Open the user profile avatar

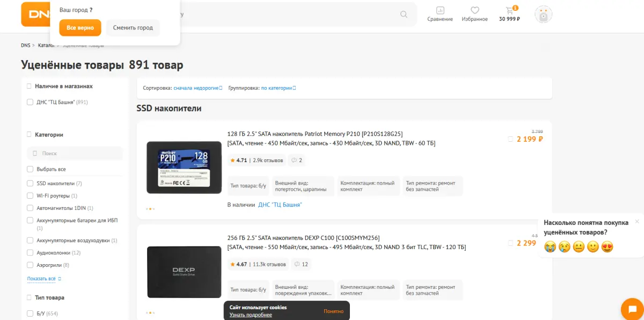point(543,15)
